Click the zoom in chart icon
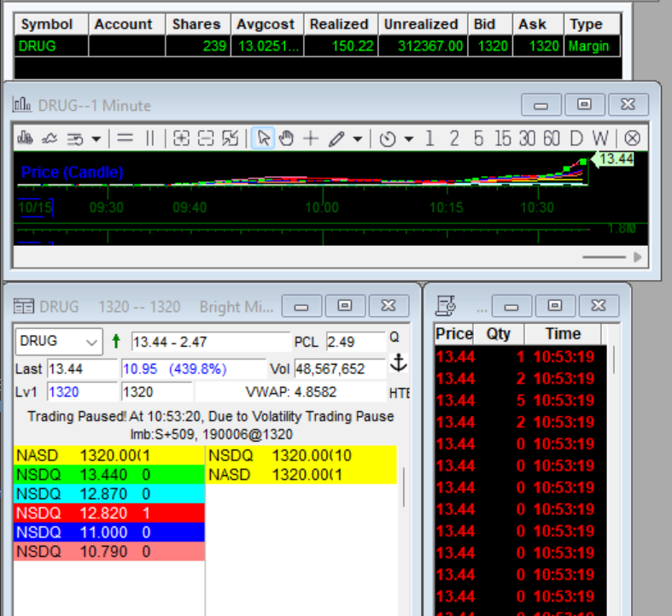The height and width of the screenshot is (616, 672). point(181,138)
